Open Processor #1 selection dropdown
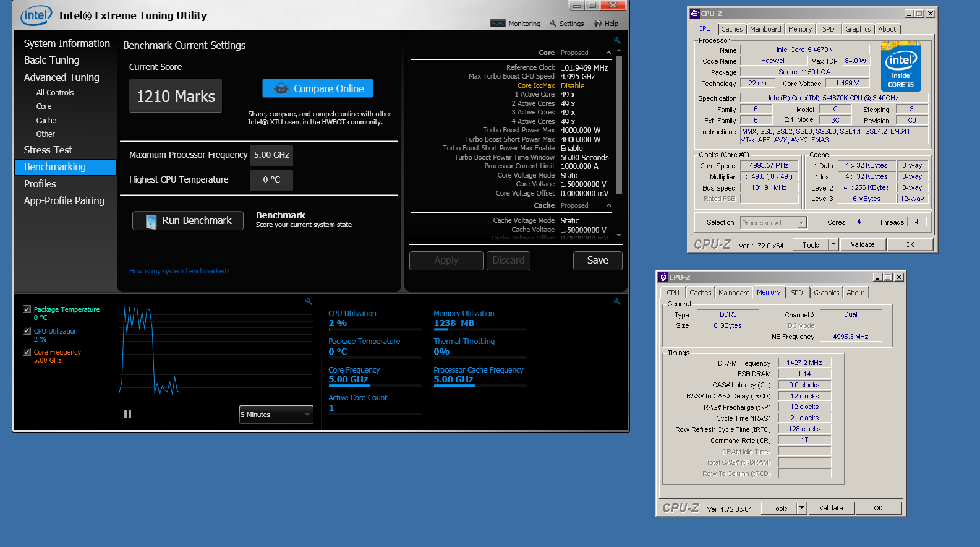Viewport: 980px width, 547px height. [773, 223]
